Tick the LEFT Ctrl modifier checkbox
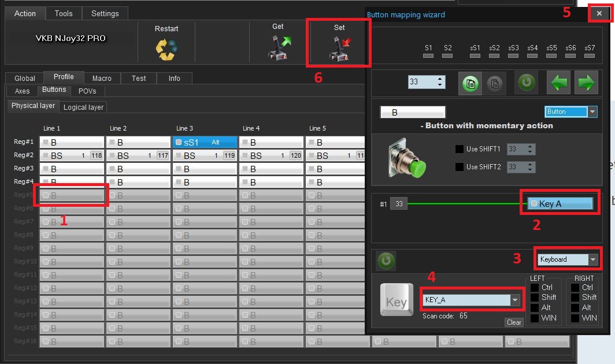 tap(535, 288)
